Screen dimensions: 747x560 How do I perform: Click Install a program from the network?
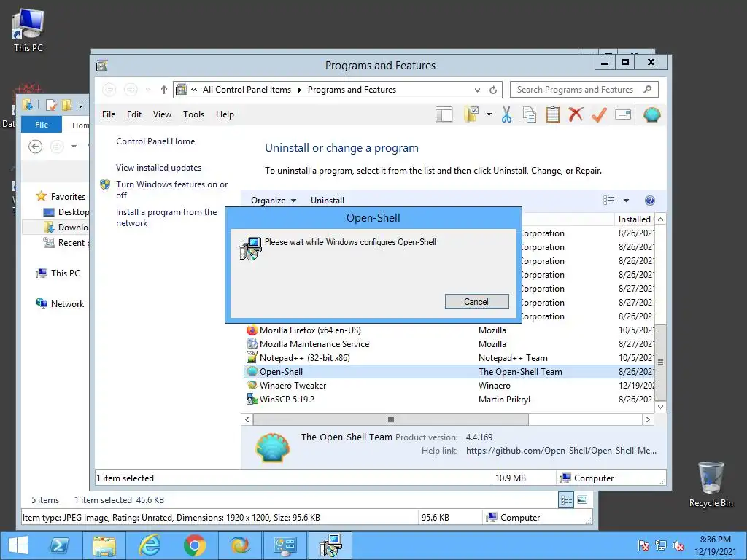(x=166, y=217)
